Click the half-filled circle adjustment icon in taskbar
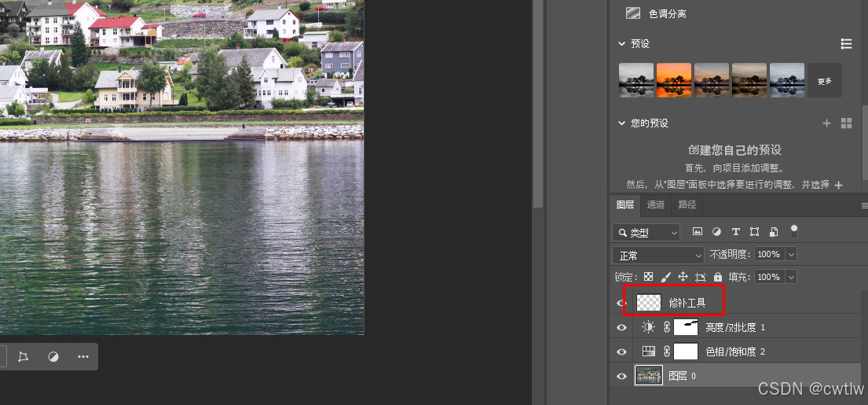The image size is (868, 405). (53, 356)
